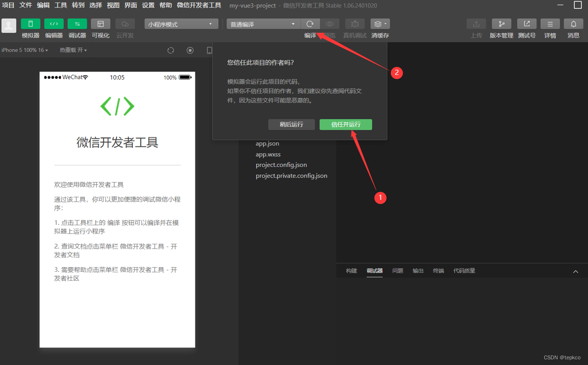This screenshot has width=588, height=365.
Task: Open the 云开发 cloud development icon
Action: click(x=125, y=24)
